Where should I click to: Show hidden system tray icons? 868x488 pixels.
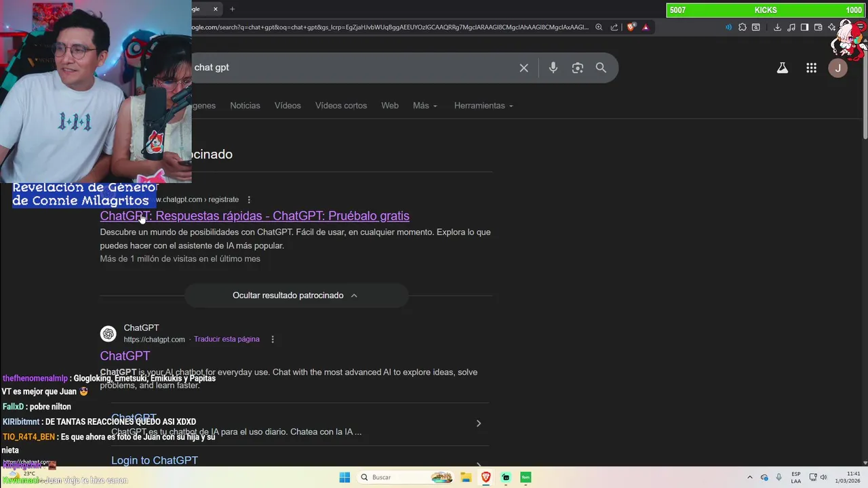click(x=749, y=477)
